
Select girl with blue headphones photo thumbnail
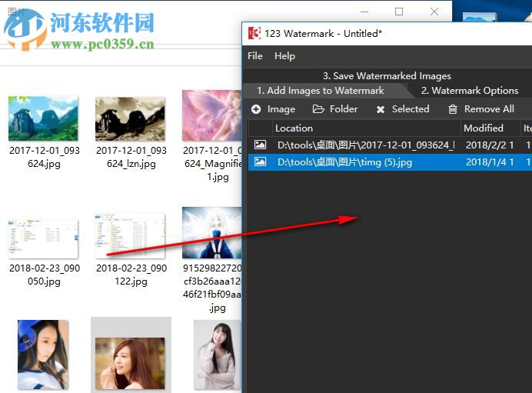coord(43,355)
